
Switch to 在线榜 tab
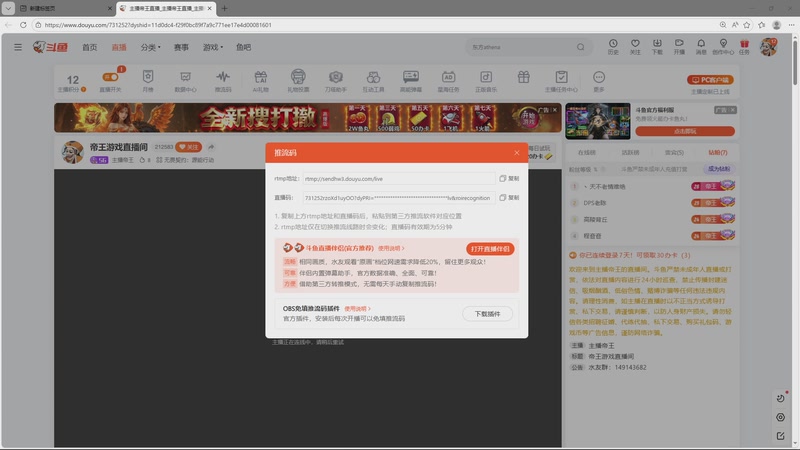(587, 153)
